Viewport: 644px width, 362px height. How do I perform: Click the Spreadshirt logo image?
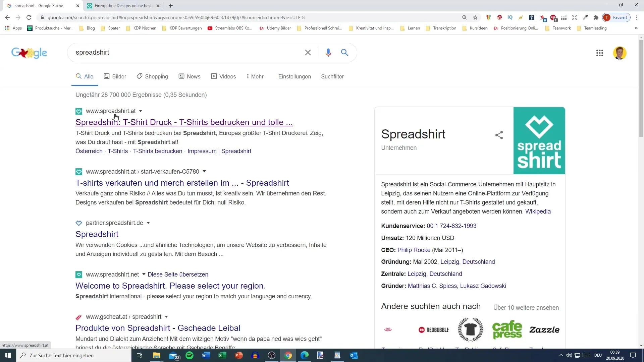539,140
